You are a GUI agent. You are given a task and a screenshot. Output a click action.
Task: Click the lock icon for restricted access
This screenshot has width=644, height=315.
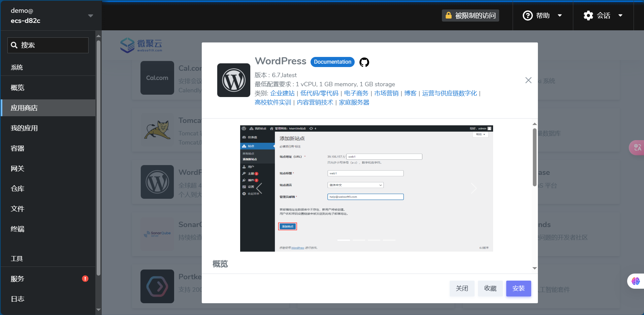(448, 15)
